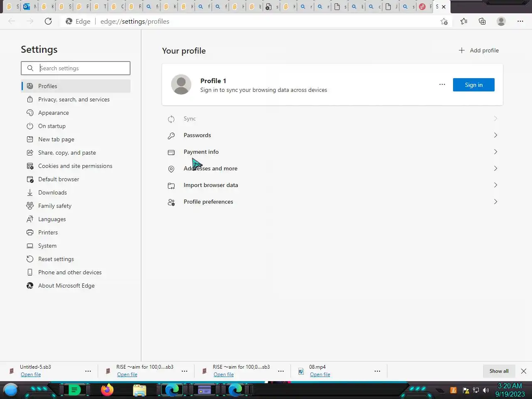Click the New tab page icon in sidebar
Image resolution: width=532 pixels, height=399 pixels.
click(x=30, y=139)
